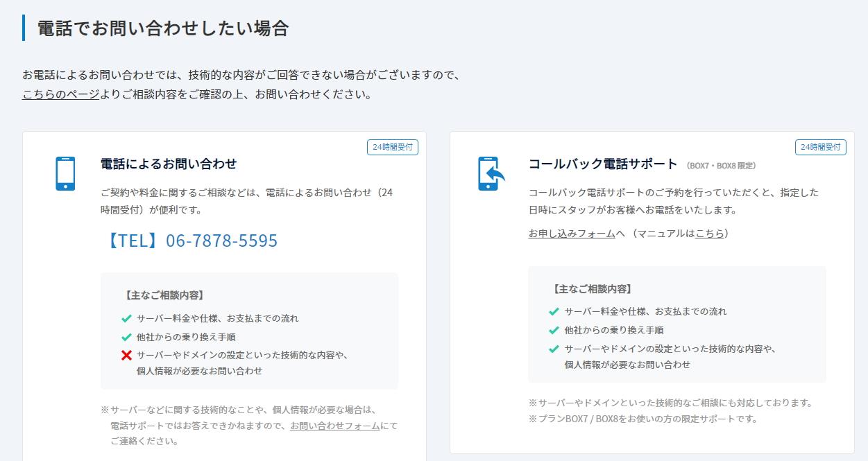The width and height of the screenshot is (868, 461).
Task: Click the blue smartphone icon beside 電話によるお問い合わせ
Action: (x=65, y=172)
